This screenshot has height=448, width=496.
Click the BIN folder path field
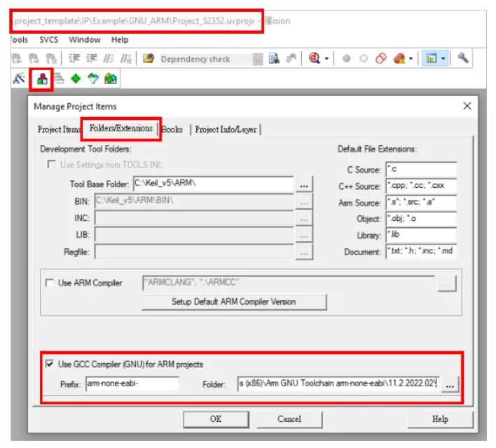[194, 201]
